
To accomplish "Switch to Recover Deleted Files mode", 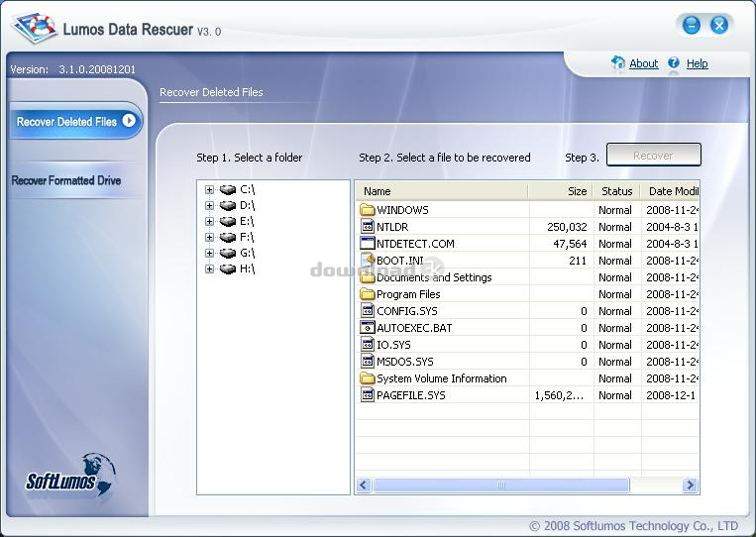I will [76, 121].
